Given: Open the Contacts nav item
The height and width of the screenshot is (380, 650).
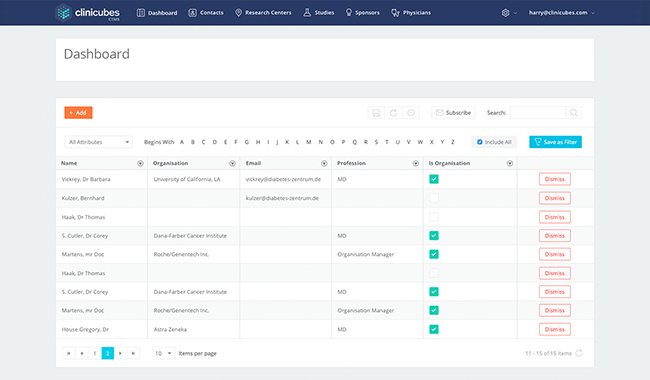Looking at the screenshot, I should [206, 13].
